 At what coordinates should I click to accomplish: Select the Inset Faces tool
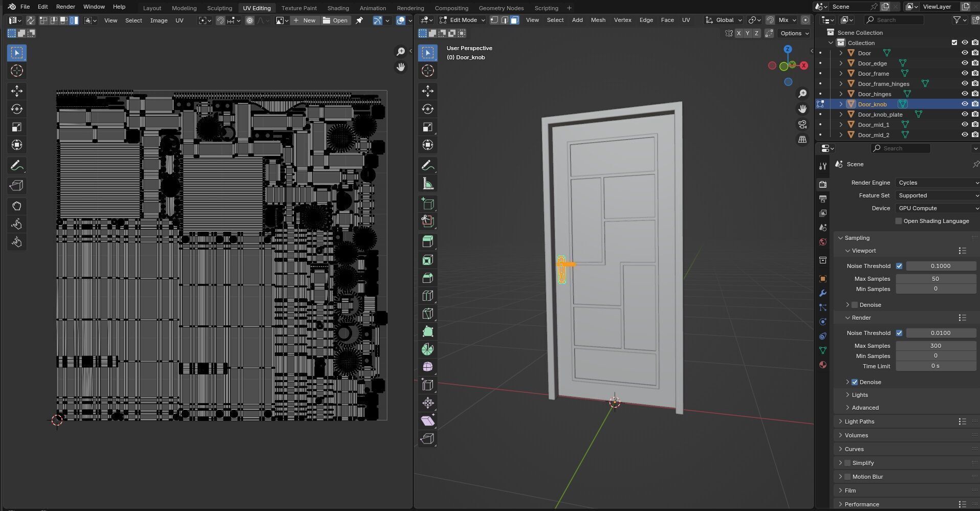pyautogui.click(x=428, y=260)
